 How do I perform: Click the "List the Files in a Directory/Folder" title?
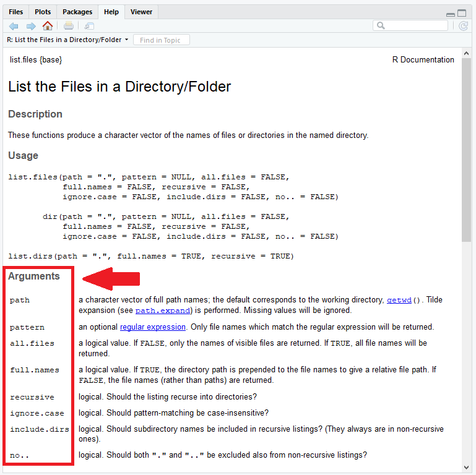click(119, 87)
